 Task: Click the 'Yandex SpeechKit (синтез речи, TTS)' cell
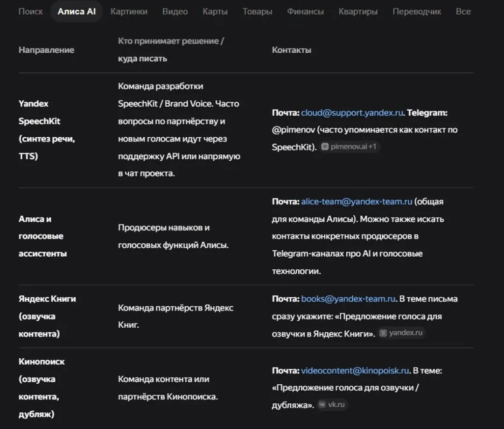coord(47,130)
